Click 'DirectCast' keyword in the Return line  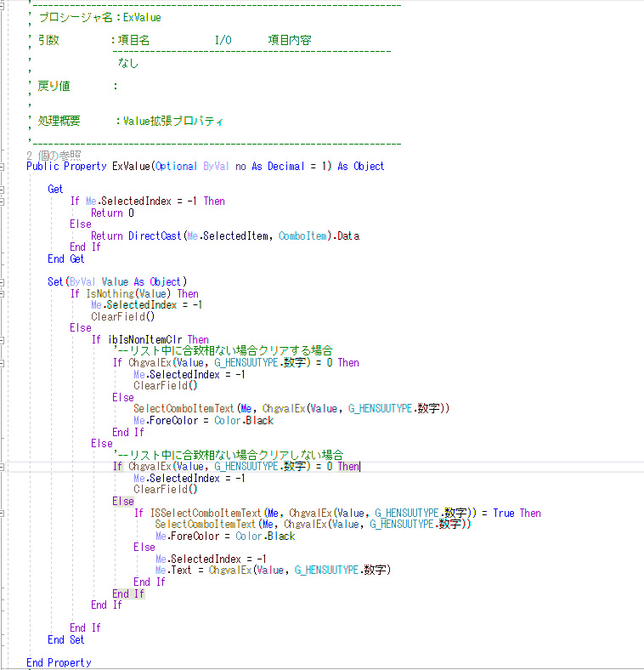pyautogui.click(x=155, y=236)
